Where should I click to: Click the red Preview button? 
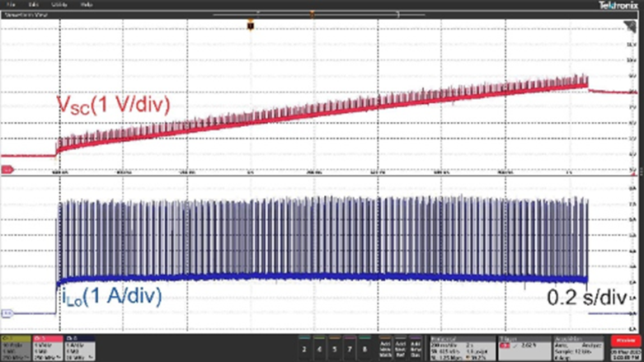coord(626,341)
